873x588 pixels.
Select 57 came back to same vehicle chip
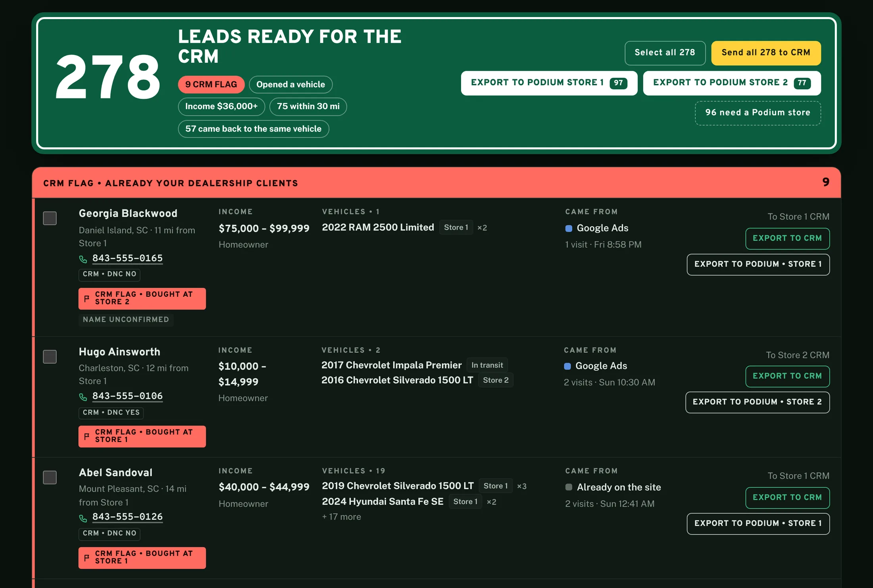253,129
